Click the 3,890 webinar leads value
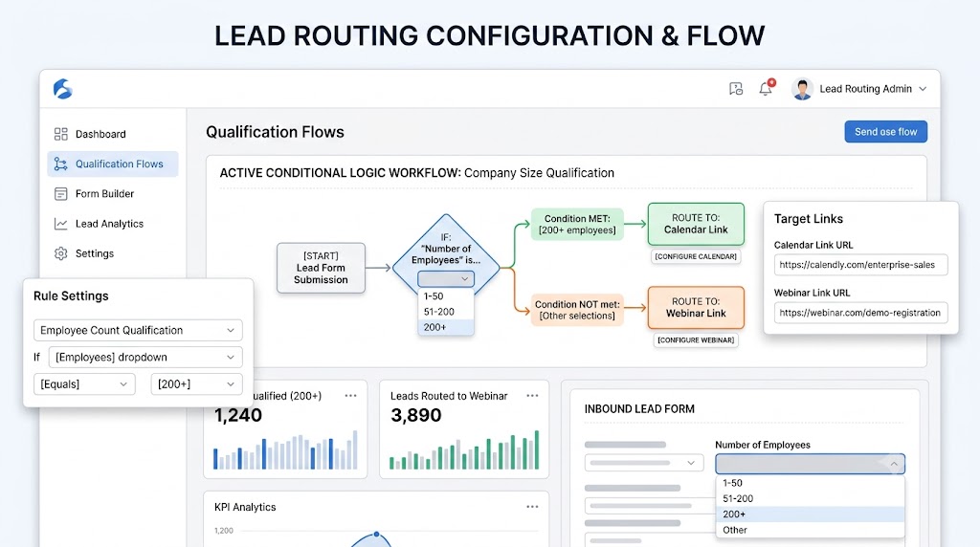This screenshot has width=980, height=547. coord(416,415)
